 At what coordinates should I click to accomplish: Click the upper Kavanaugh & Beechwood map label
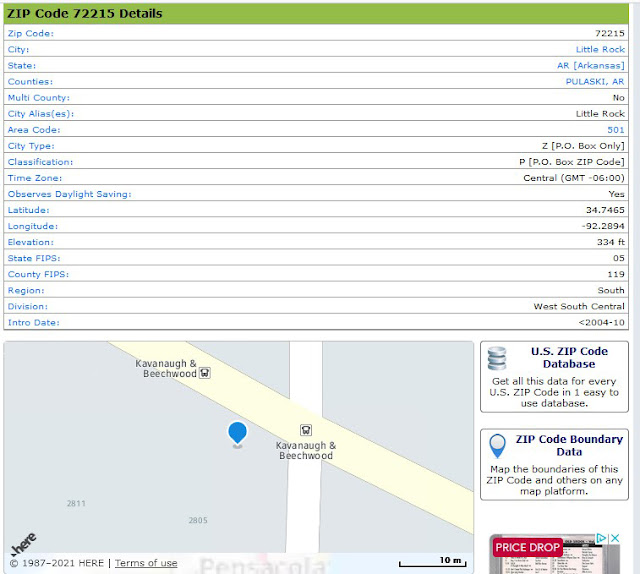(167, 368)
